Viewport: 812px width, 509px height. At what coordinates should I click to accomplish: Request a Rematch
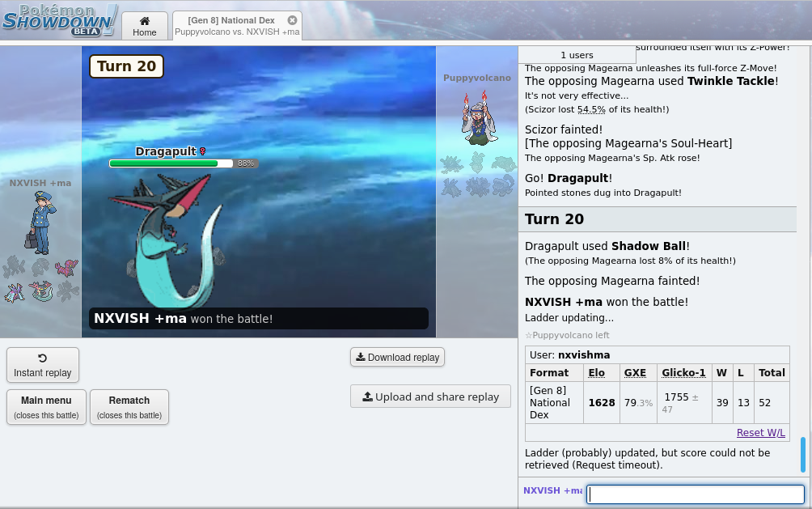[x=129, y=407]
